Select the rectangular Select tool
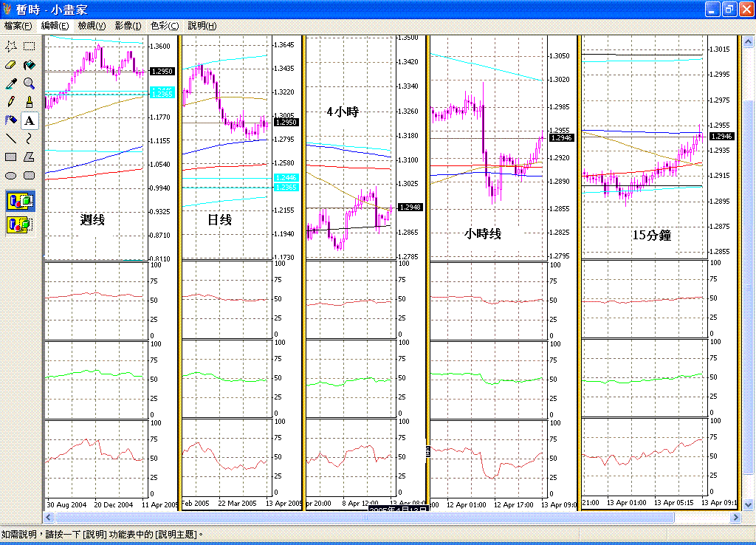The height and width of the screenshot is (545, 756). (x=30, y=47)
